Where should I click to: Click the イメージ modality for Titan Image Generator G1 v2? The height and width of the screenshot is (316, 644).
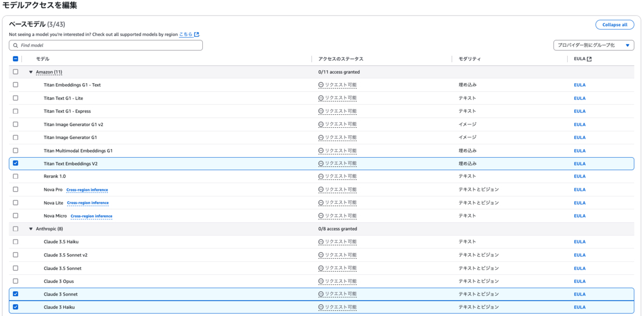pos(467,124)
